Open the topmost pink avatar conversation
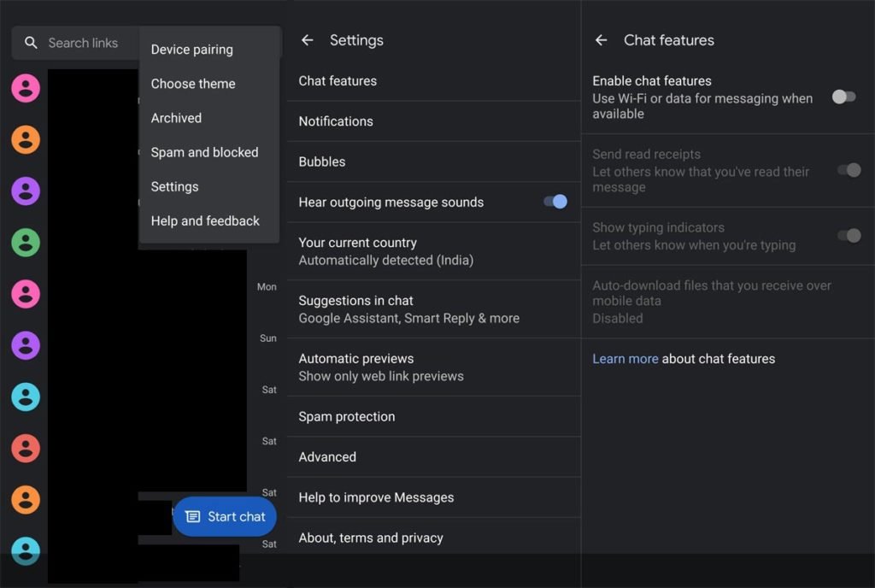Screen dimensions: 875x588 tap(25, 88)
